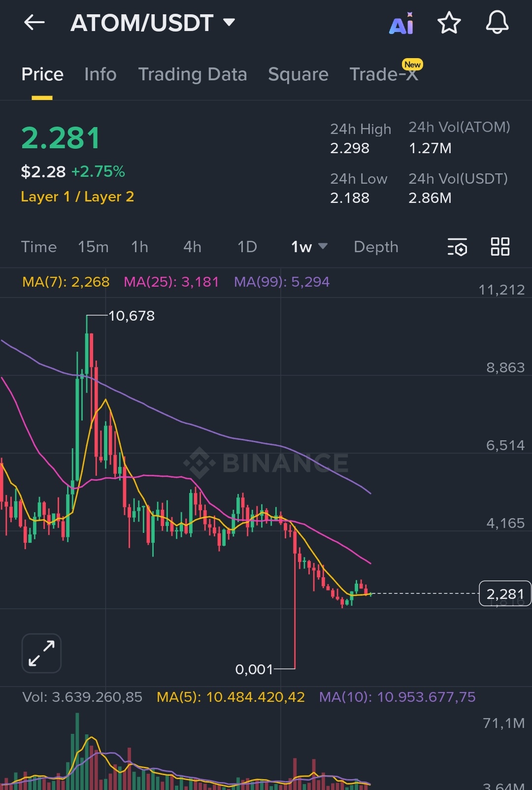This screenshot has height=790, width=532.
Task: Switch to the Info tab
Action: pos(100,74)
